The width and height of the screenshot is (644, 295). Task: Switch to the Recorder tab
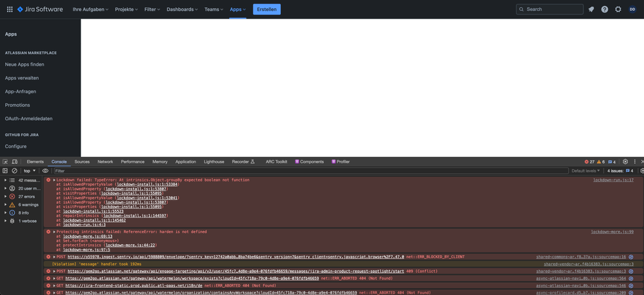(x=243, y=162)
